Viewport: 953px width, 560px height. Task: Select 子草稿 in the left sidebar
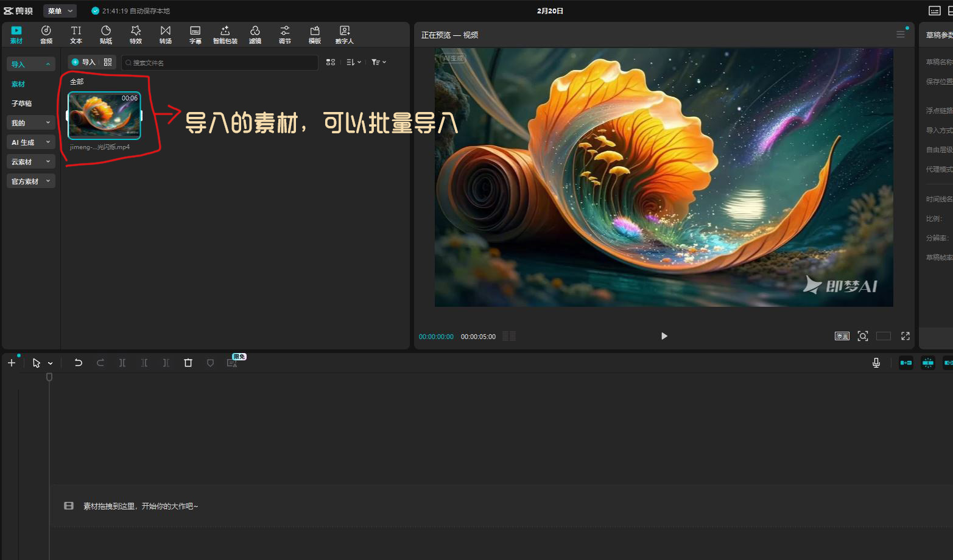point(22,103)
